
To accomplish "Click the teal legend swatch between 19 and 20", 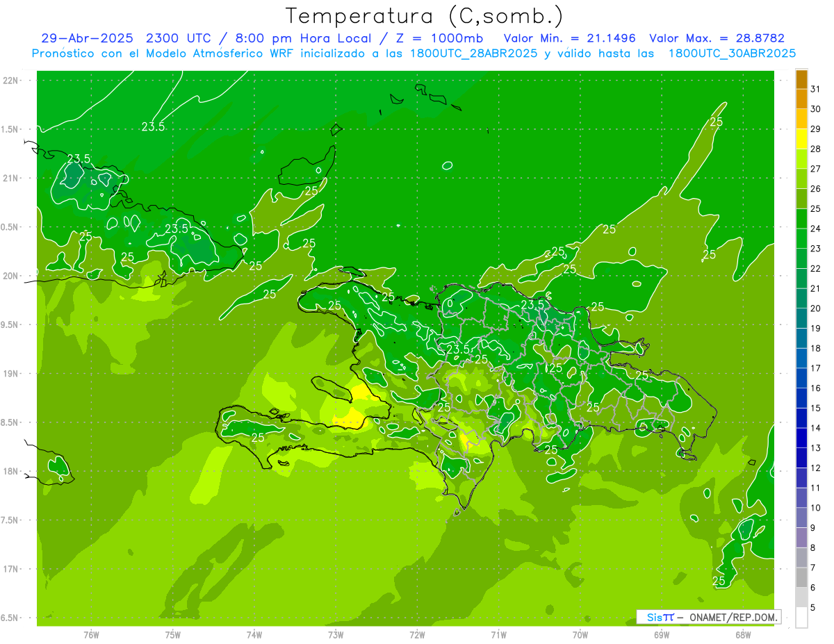I will point(801,319).
